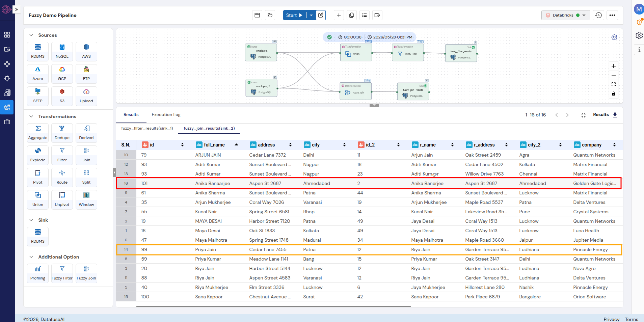Image resolution: width=644 pixels, height=322 pixels.
Task: Collapse the Transformations section
Action: [31, 116]
